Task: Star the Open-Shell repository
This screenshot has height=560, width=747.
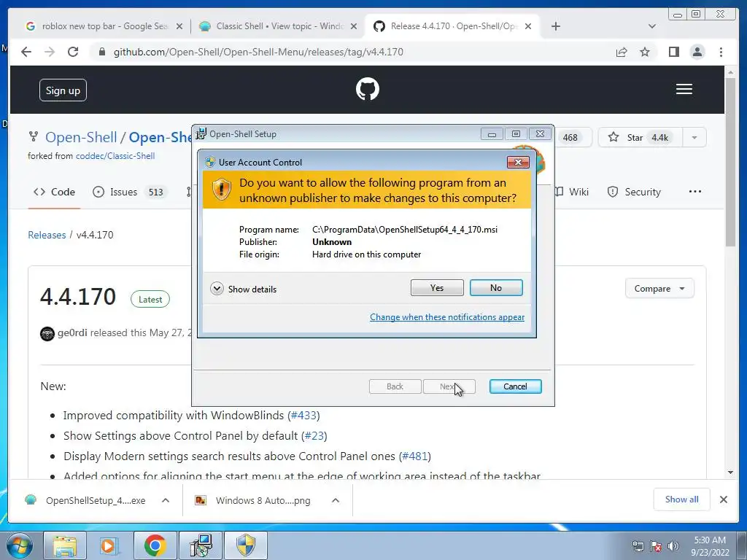Action: coord(640,138)
